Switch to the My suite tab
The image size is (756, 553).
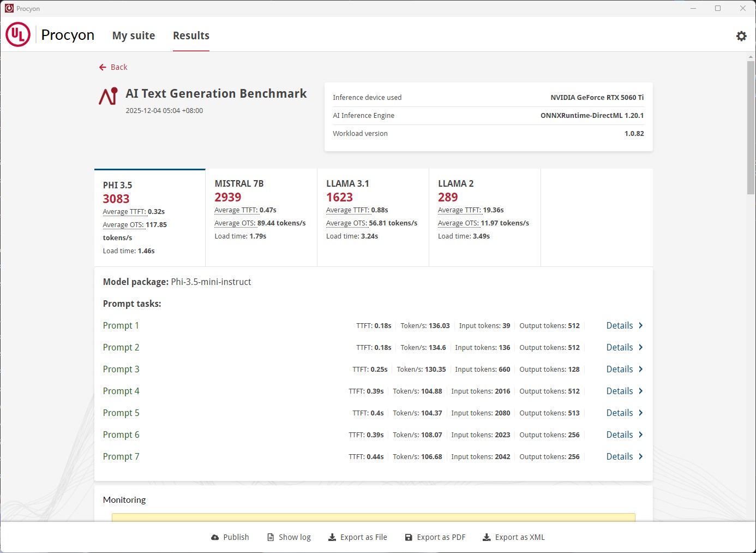point(134,35)
